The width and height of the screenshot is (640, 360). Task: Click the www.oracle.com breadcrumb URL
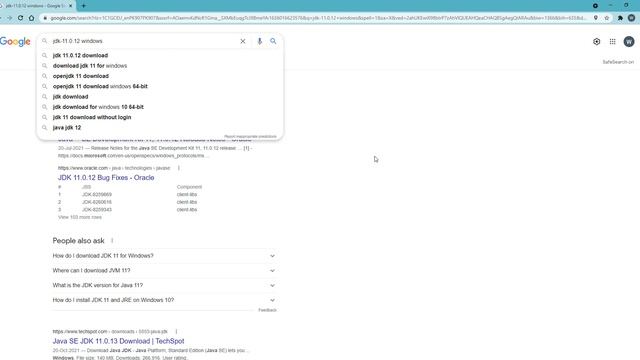point(114,168)
